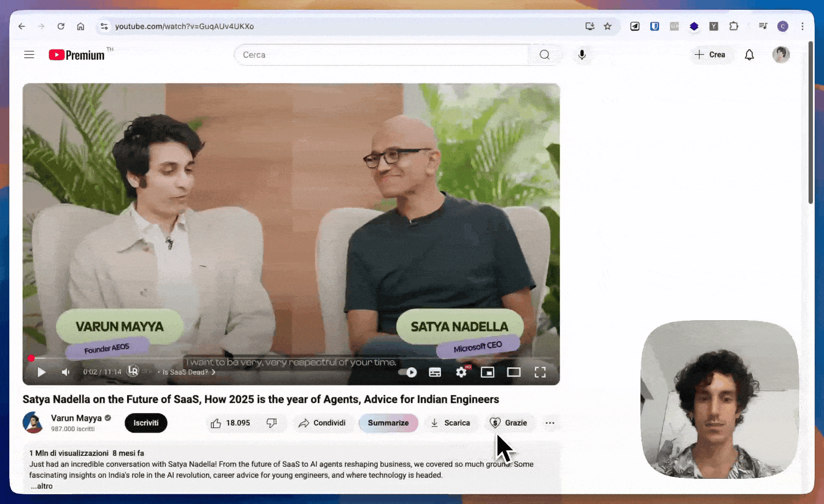
Task: Play the video with the play button
Action: 41,372
